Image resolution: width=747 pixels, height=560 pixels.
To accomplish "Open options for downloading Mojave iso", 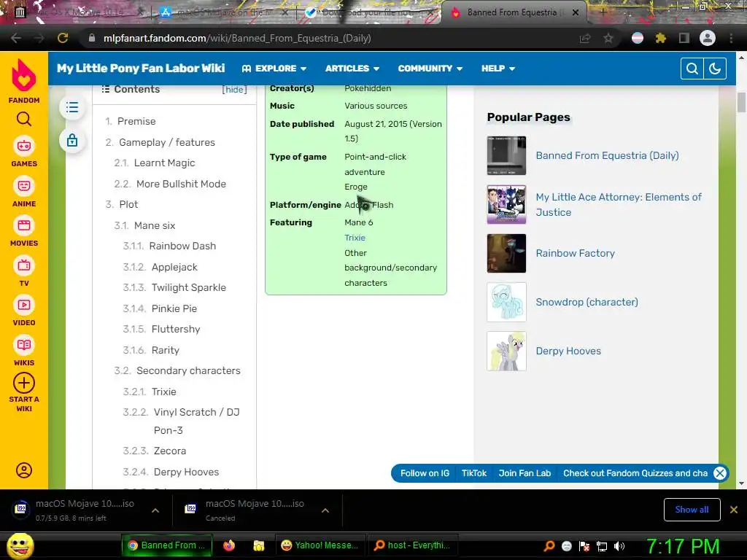I will [155, 510].
